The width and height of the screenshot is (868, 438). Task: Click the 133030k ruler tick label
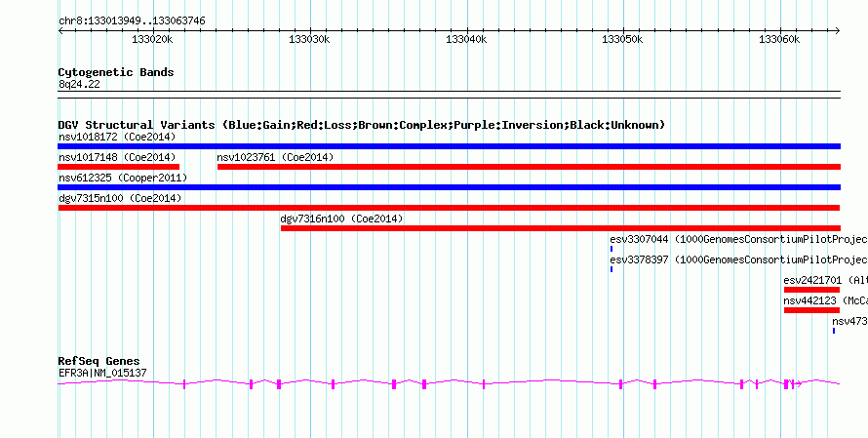tap(310, 39)
